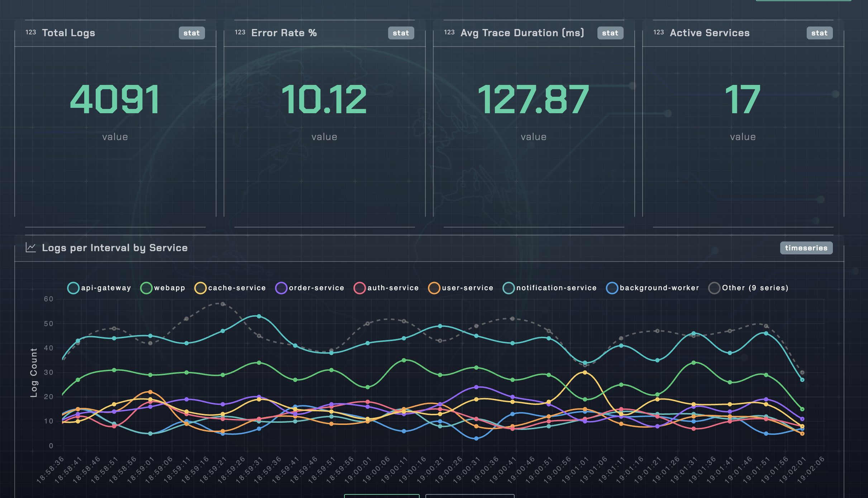Click the line chart icon beside Logs per Interval title

(x=30, y=248)
